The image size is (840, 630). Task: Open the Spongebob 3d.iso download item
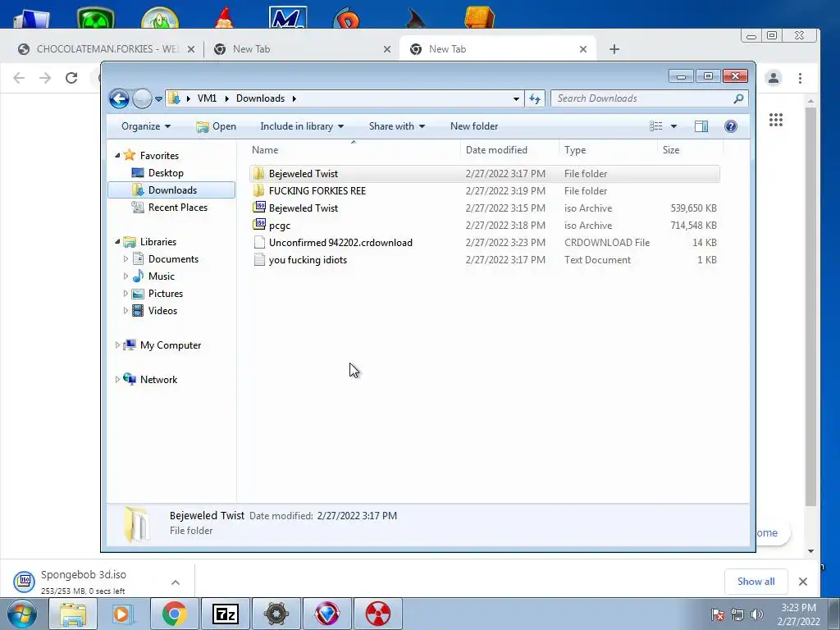click(83, 582)
